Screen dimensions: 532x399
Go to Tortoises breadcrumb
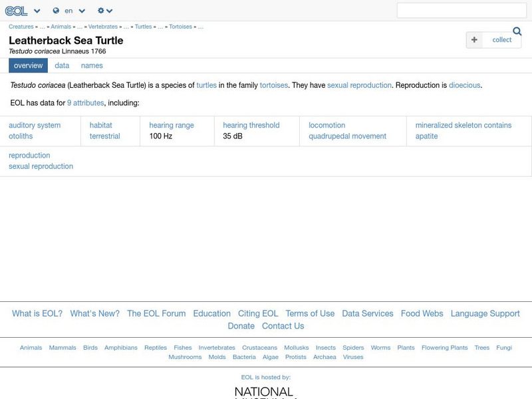click(180, 27)
